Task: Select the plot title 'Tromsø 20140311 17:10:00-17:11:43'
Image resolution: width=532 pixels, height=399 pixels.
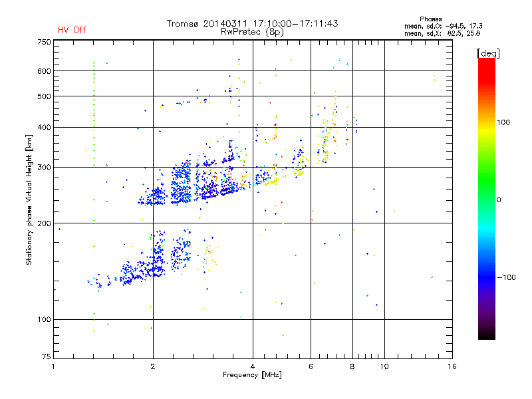Action: point(252,23)
